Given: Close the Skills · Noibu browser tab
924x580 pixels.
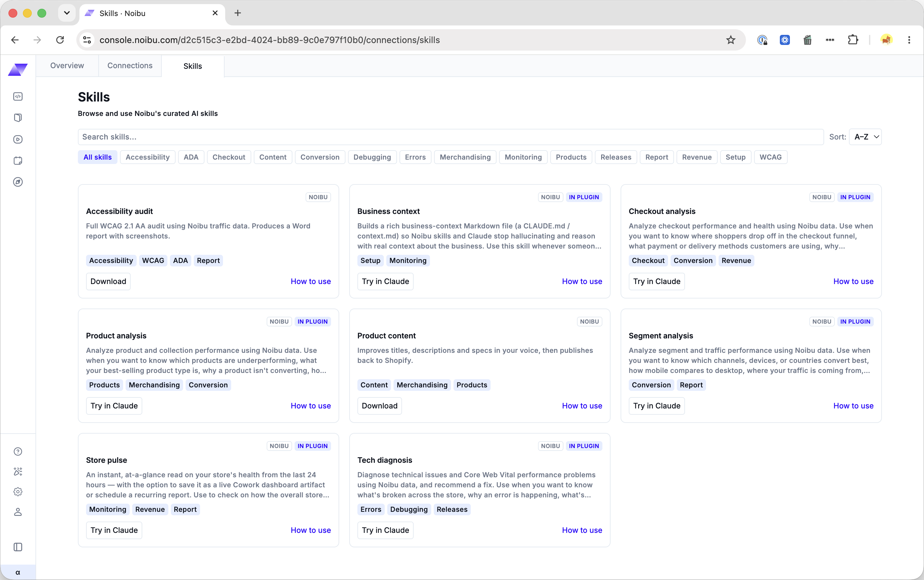Looking at the screenshot, I should coord(215,13).
